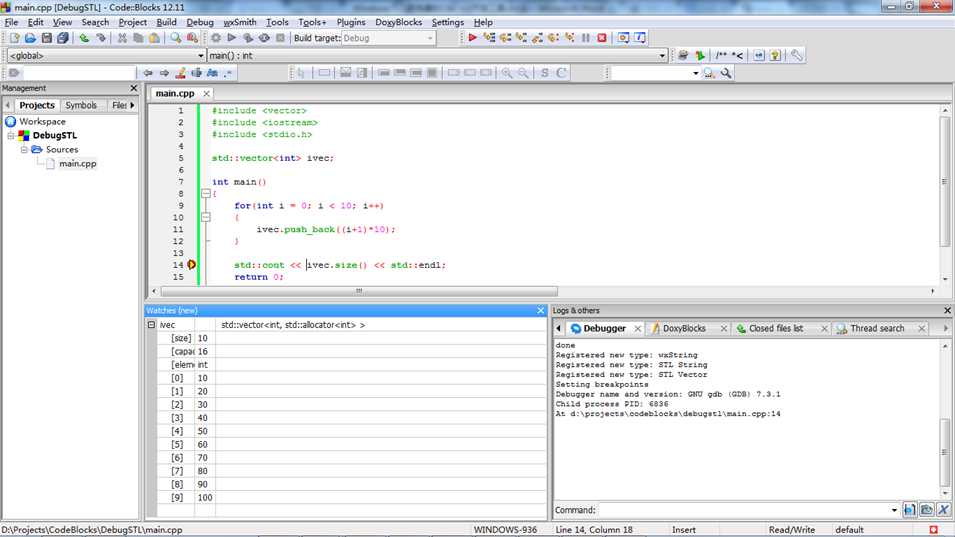
Task: Close the Management panel
Action: click(134, 88)
